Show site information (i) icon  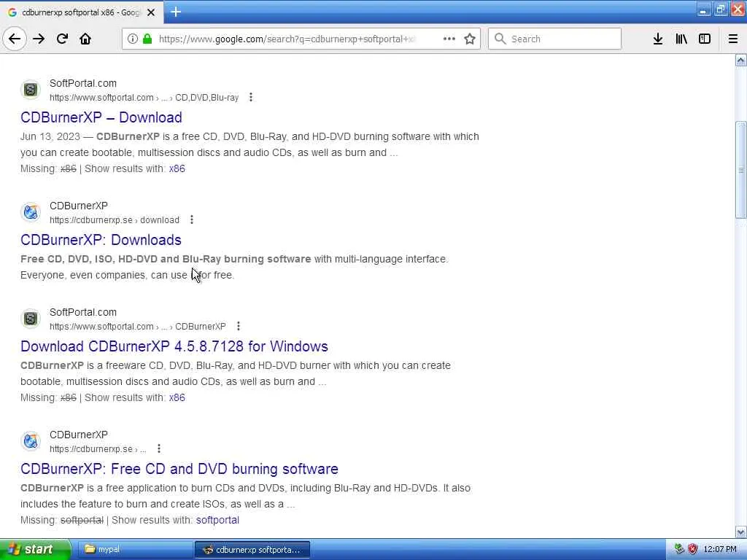133,39
